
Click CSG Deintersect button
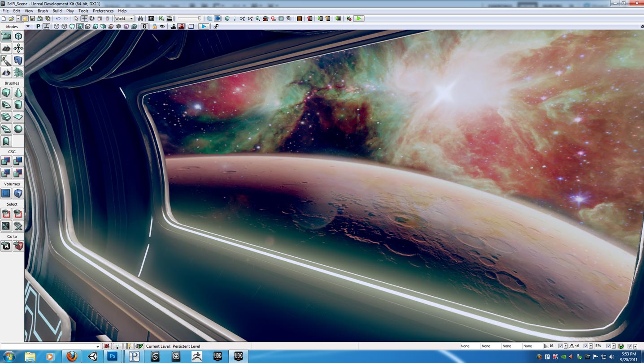coord(18,173)
